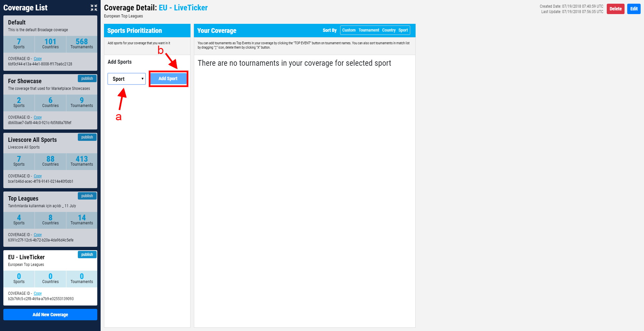644x331 pixels.
Task: Sort coverage by Tournament
Action: [369, 30]
